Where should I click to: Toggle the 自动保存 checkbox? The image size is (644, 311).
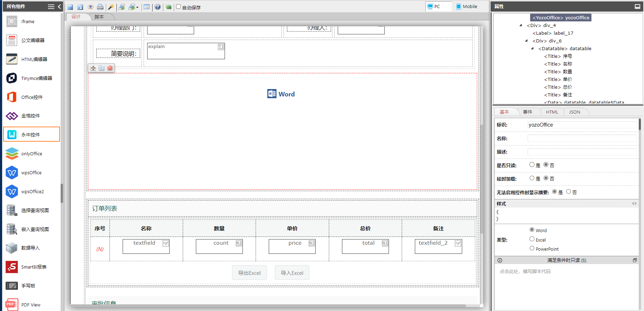coord(178,7)
